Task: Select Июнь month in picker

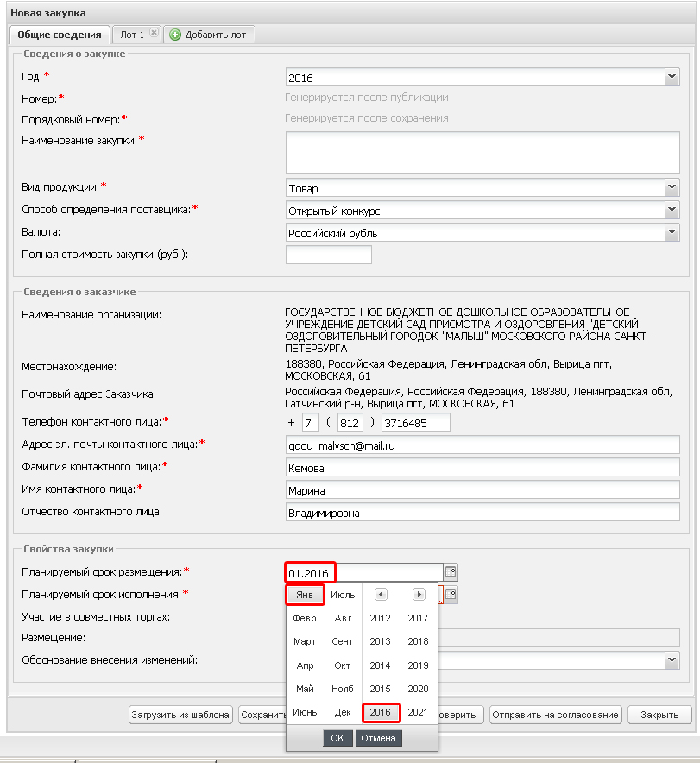Action: point(305,712)
